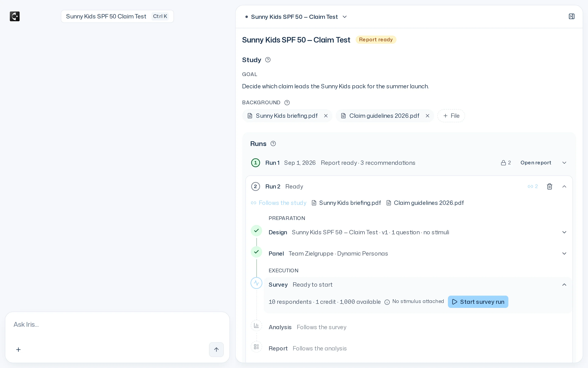Screen dimensions: 588x368
Task: Send message with the up arrow button
Action: [x=216, y=350]
